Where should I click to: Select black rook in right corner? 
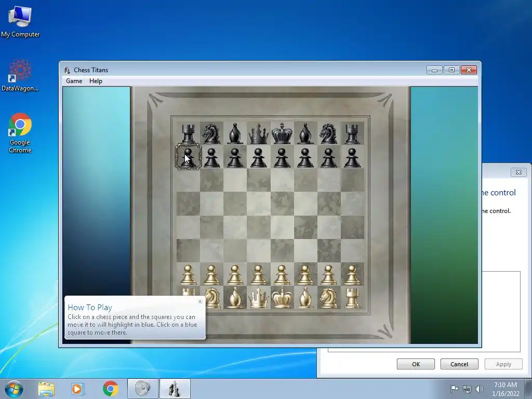point(352,134)
